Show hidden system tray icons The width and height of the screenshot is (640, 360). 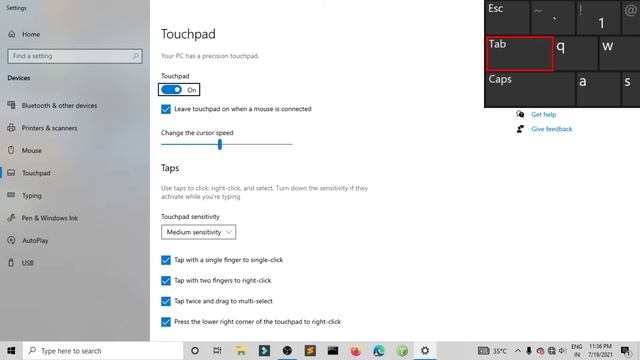[518, 351]
